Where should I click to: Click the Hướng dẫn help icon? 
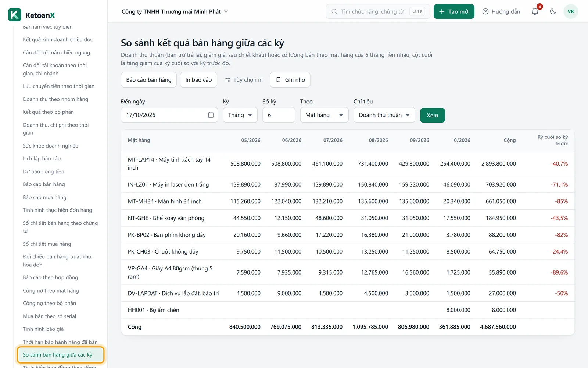coord(485,11)
